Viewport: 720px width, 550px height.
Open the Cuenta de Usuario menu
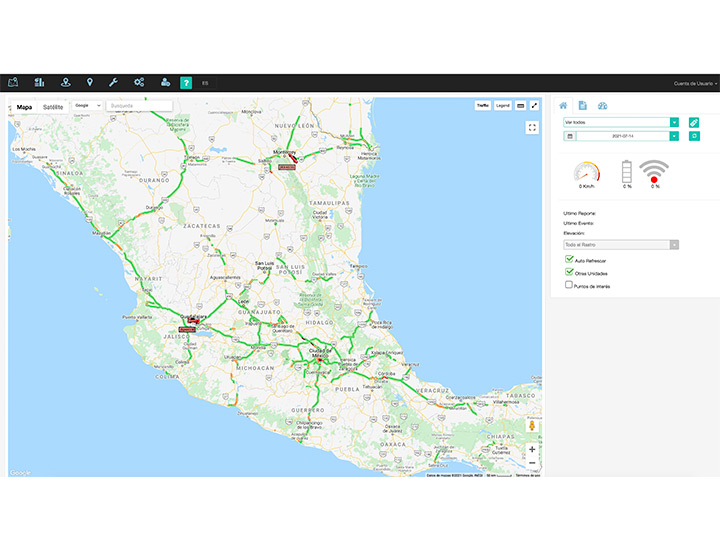(x=695, y=84)
